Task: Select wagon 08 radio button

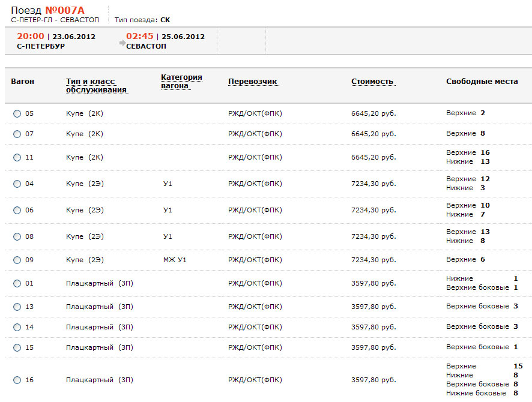Action: 17,236
